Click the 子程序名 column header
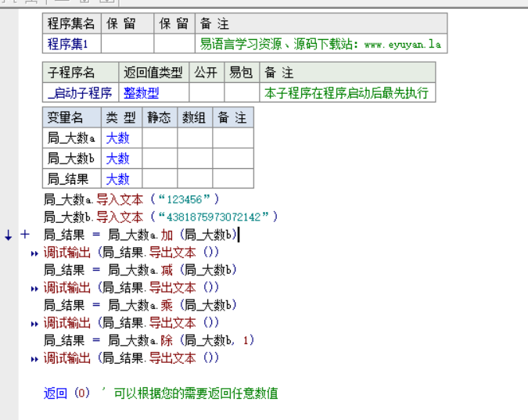The width and height of the screenshot is (528, 420). (x=81, y=72)
